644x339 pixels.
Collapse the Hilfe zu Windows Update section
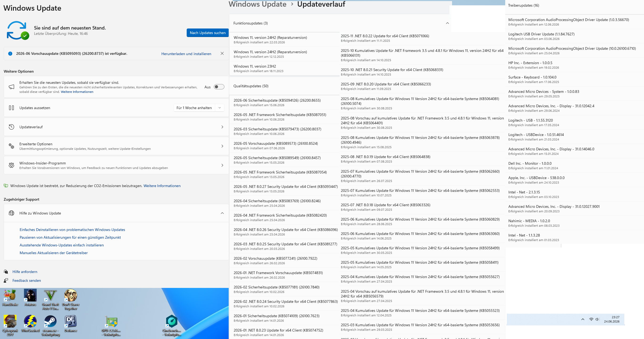(222, 213)
